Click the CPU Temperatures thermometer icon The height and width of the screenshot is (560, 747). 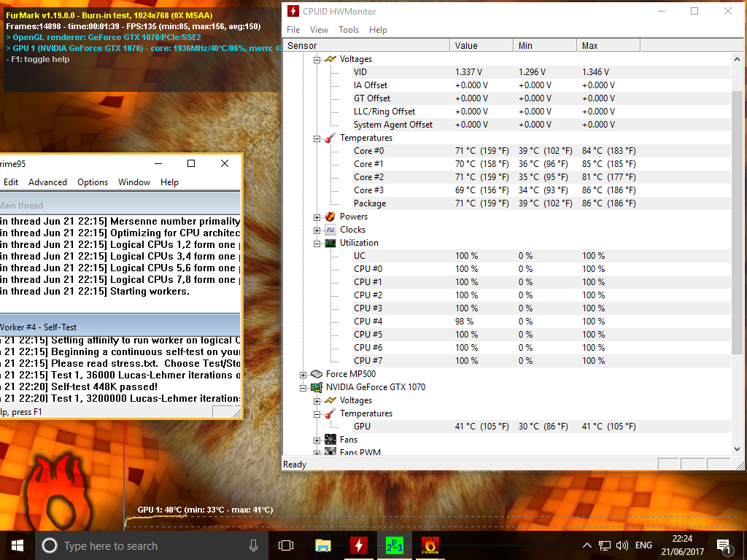tap(330, 138)
